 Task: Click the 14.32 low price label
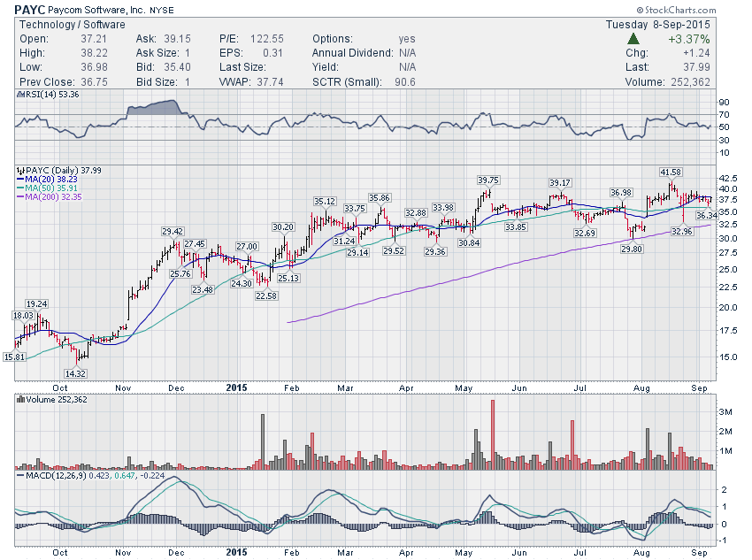(75, 373)
